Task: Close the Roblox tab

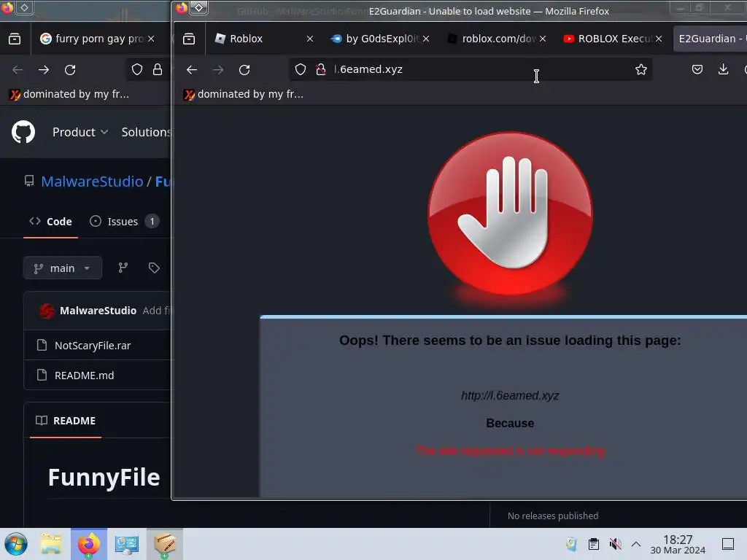Action: [x=309, y=39]
